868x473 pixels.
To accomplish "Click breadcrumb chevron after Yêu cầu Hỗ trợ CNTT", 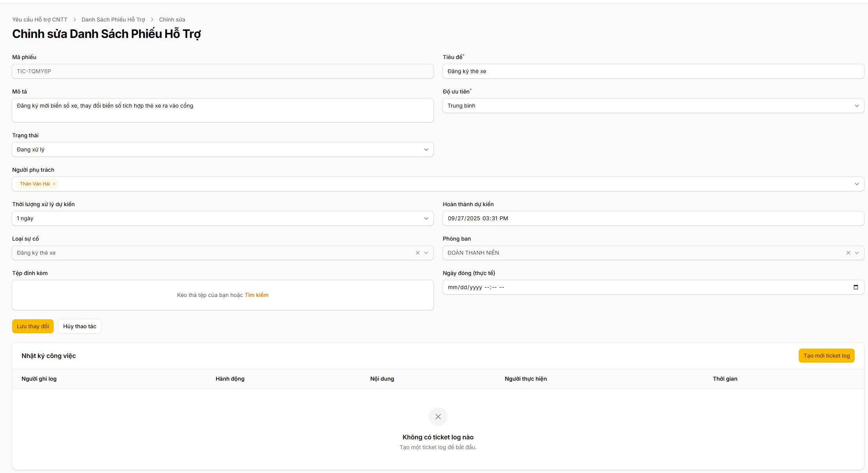I will 74,20.
